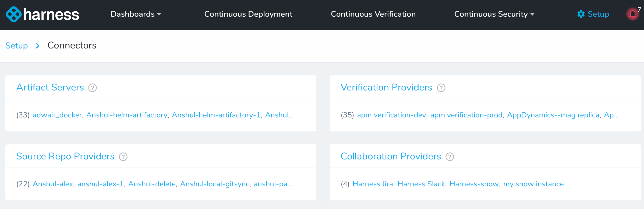Viewport: 644px width, 209px height.
Task: Open the Anshul-helm-artifactory-1 connector
Action: [x=216, y=115]
